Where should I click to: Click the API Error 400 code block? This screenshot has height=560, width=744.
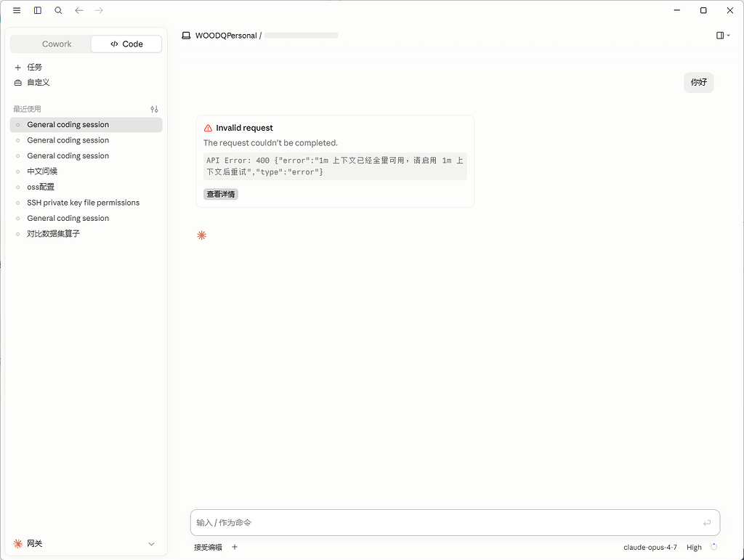pos(335,166)
